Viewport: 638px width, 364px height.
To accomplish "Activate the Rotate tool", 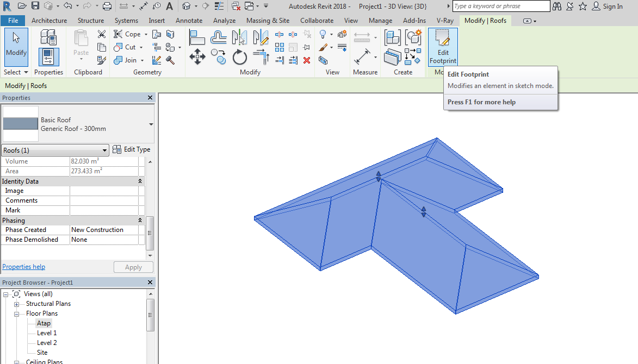I will (x=239, y=57).
